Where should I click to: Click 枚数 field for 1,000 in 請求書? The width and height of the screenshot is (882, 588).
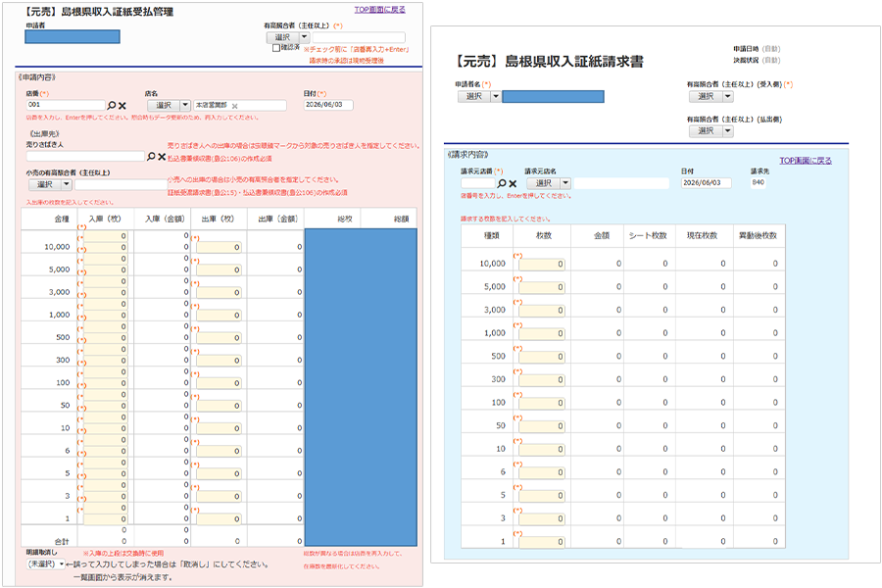click(542, 333)
